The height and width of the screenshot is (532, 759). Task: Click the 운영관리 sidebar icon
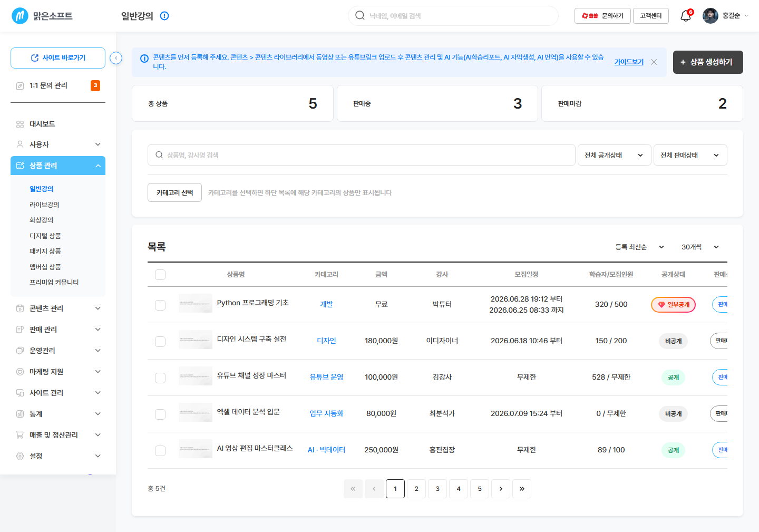(20, 351)
